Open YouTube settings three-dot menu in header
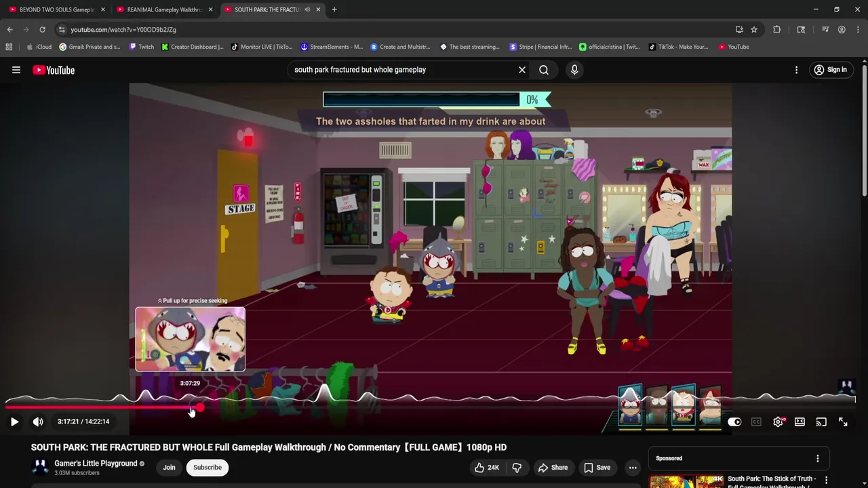Viewport: 868px width, 488px height. pyautogui.click(x=796, y=70)
